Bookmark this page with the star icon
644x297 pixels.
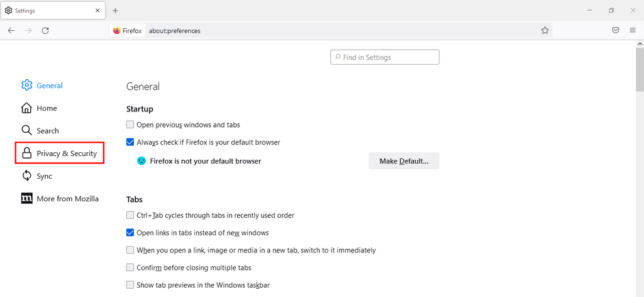[545, 30]
